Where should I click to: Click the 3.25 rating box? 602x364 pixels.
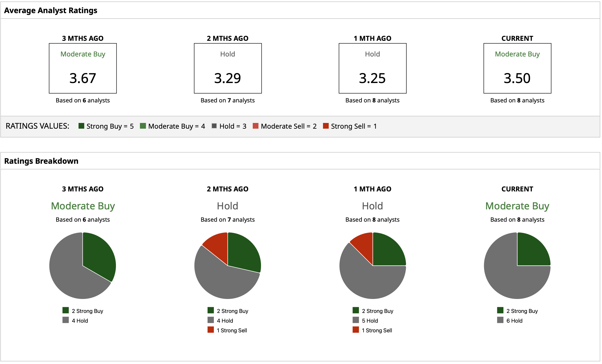pyautogui.click(x=372, y=68)
